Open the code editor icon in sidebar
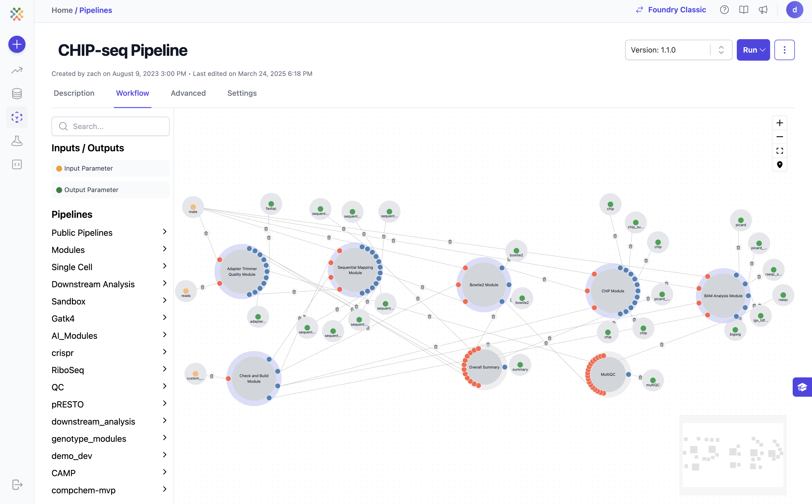The width and height of the screenshot is (812, 504). pyautogui.click(x=17, y=164)
